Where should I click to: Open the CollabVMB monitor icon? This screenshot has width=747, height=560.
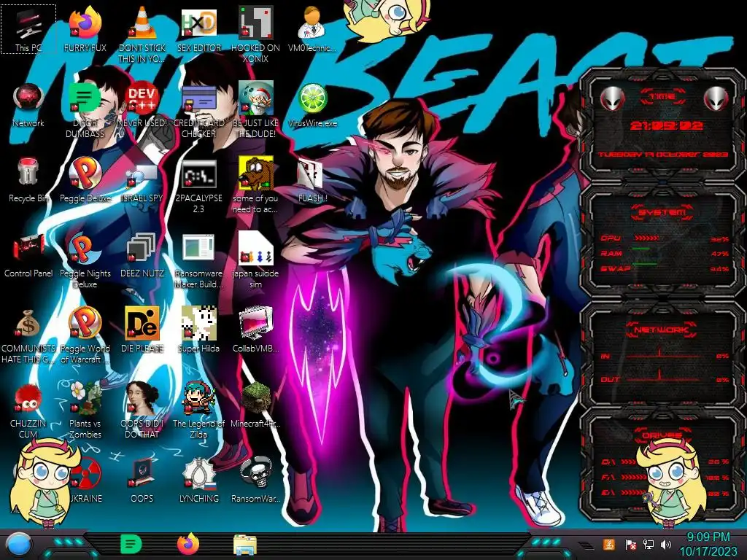tap(255, 330)
